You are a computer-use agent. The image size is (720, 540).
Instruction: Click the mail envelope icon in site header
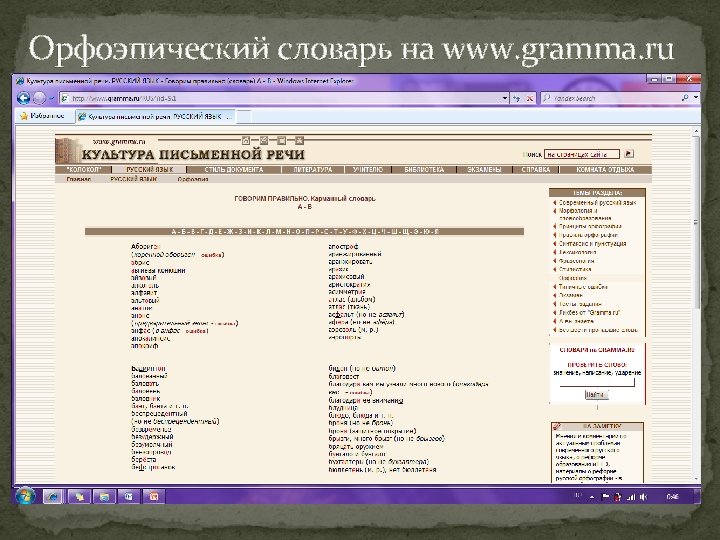pos(264,140)
